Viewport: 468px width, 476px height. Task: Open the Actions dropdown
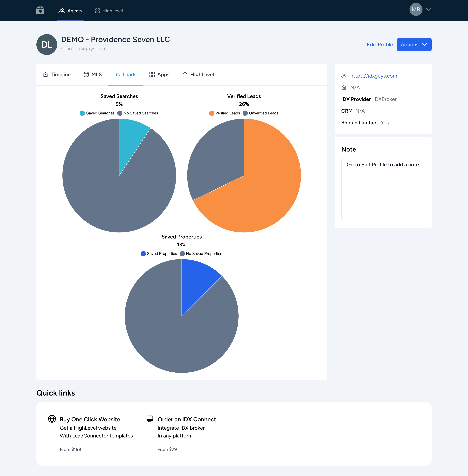[x=414, y=45]
